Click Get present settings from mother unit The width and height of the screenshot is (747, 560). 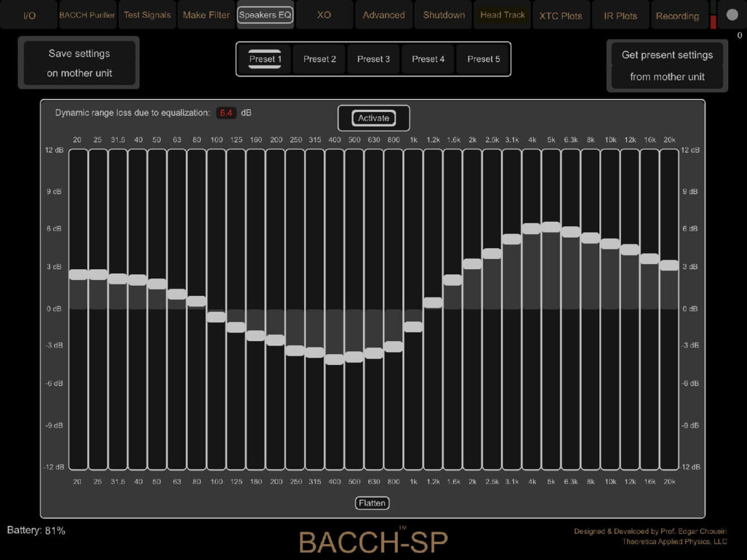[667, 66]
